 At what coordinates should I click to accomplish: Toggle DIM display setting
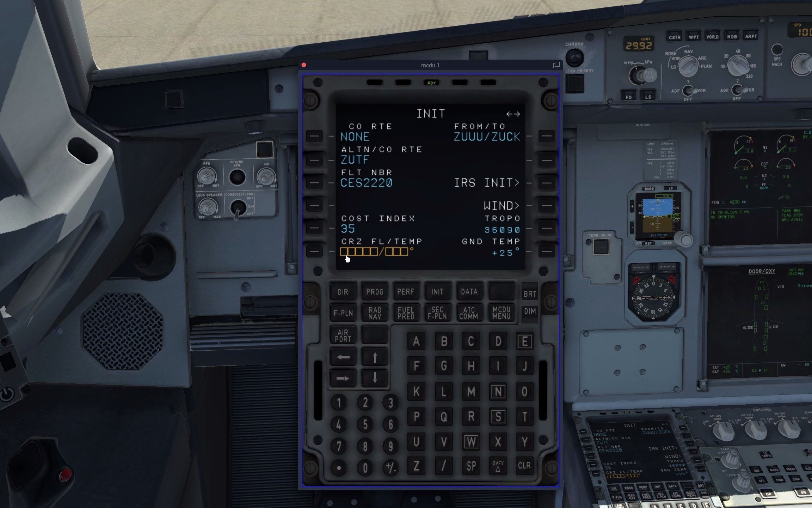(529, 312)
